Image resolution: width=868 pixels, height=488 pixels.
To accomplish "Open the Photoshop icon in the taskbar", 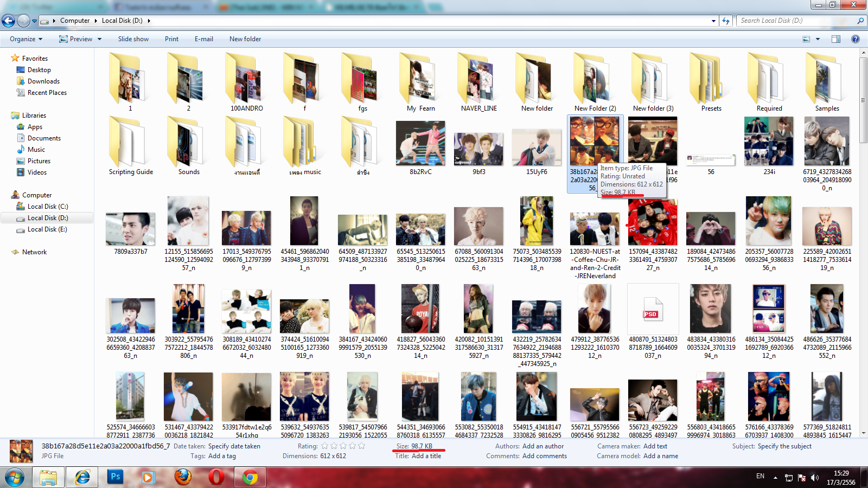I will pyautogui.click(x=116, y=477).
